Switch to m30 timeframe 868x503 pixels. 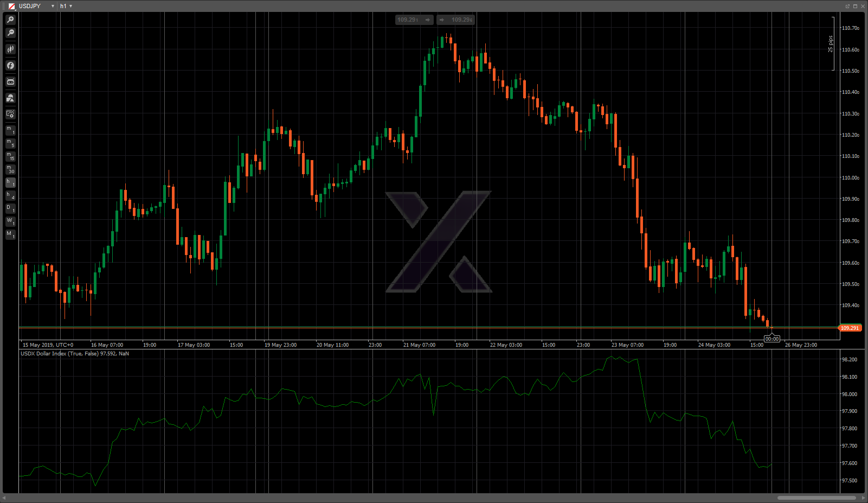coord(10,169)
